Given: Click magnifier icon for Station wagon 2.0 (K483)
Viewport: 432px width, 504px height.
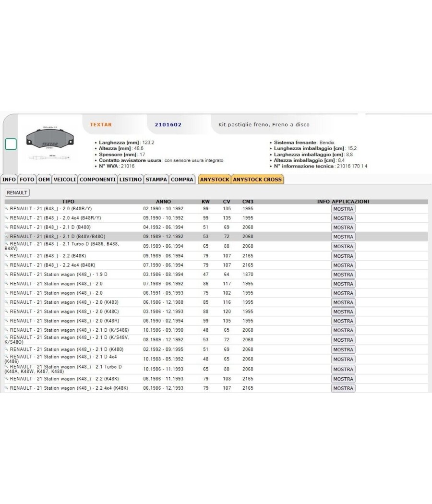Looking at the screenshot, I should tap(6, 302).
